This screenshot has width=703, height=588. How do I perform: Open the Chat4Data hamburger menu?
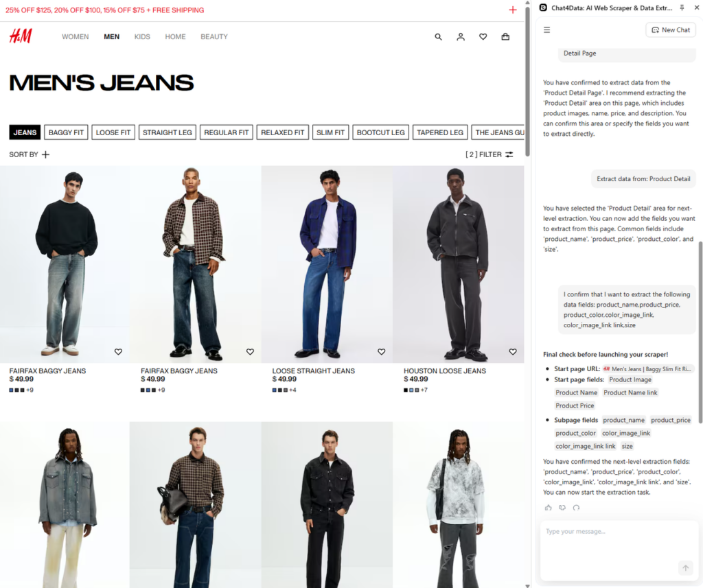coord(547,30)
